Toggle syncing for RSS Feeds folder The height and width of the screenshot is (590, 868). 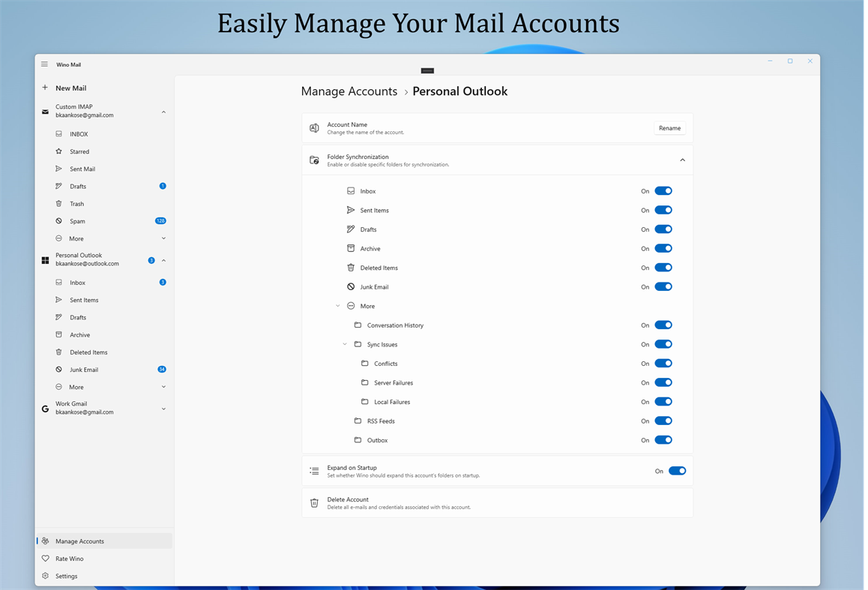663,421
